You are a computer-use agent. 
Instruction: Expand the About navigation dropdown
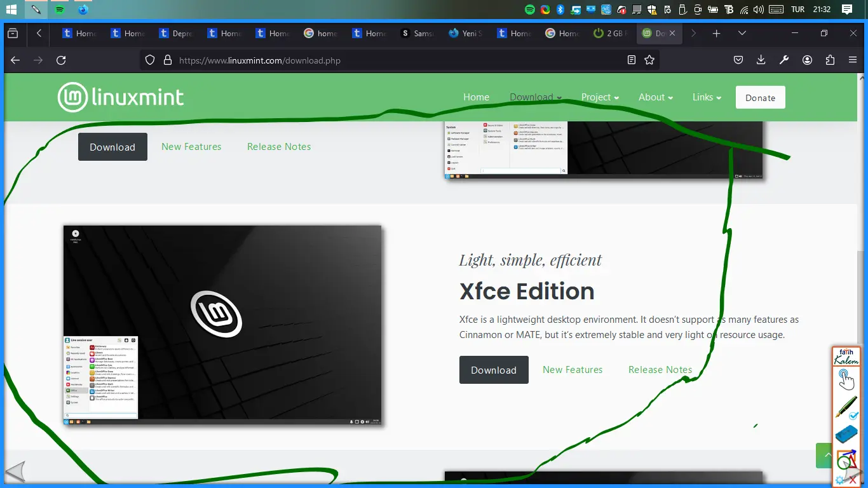click(656, 97)
